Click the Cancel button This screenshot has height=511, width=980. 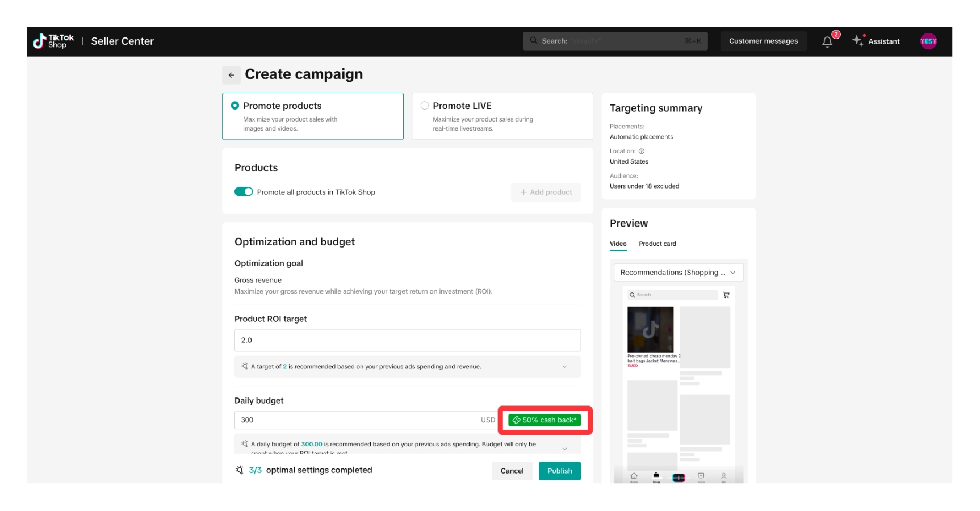512,471
